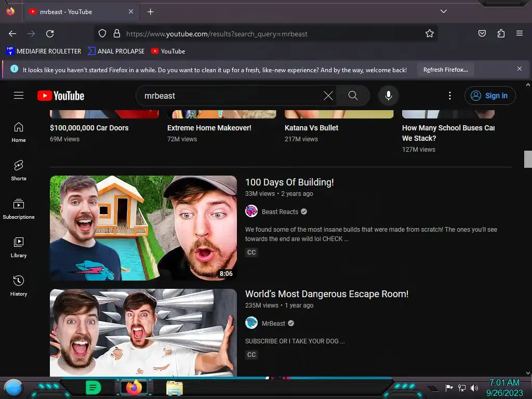532x399 pixels.
Task: Click the "33M views" text
Action: click(x=260, y=194)
